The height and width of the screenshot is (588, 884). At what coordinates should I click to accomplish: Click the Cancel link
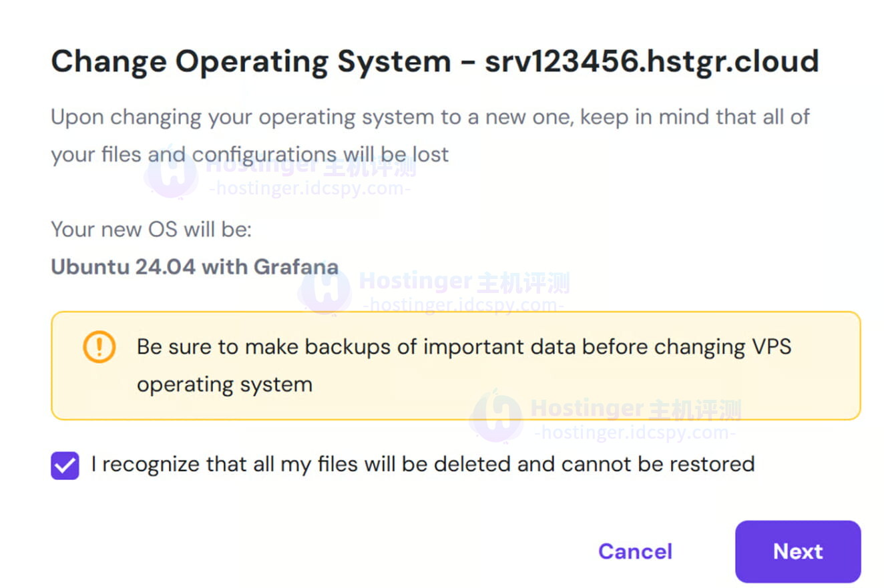635,551
